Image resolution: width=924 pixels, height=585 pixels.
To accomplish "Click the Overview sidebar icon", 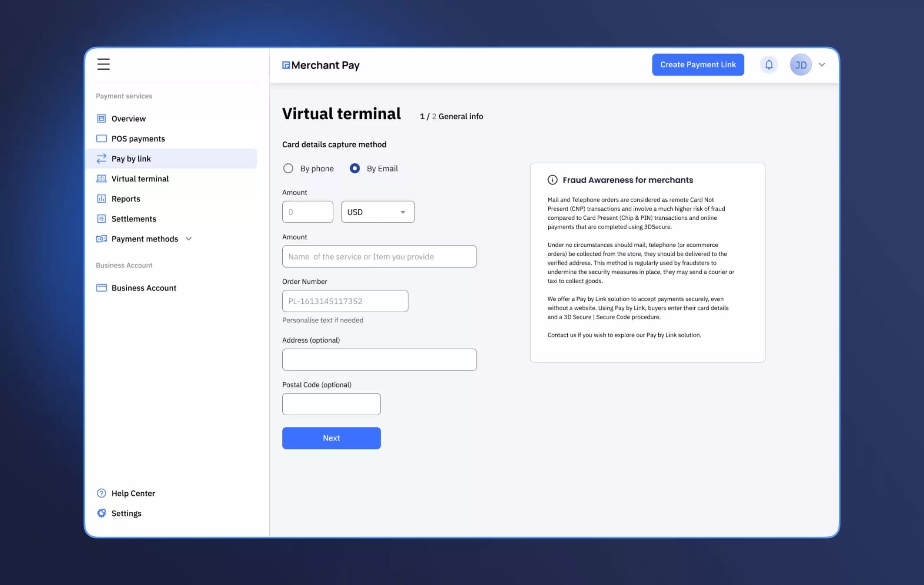I will tap(101, 118).
